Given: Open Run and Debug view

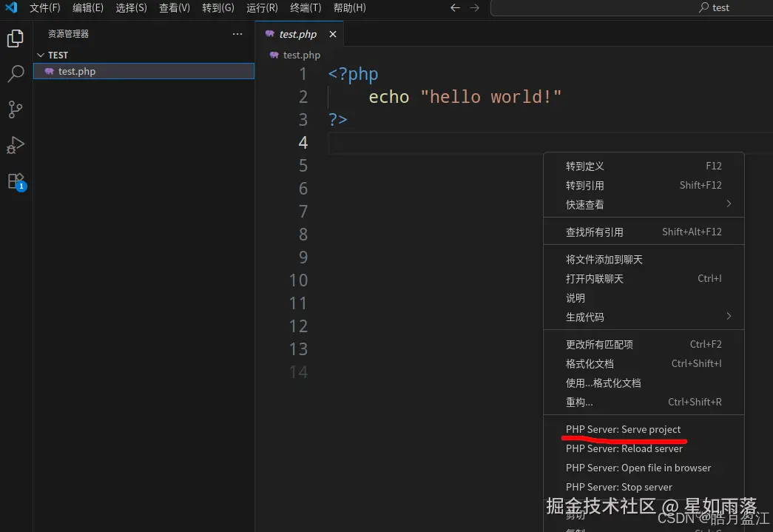Looking at the screenshot, I should pos(16,145).
